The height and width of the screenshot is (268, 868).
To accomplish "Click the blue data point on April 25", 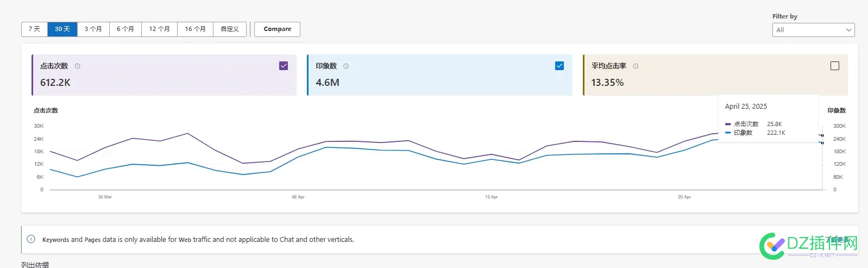I will [x=822, y=143].
